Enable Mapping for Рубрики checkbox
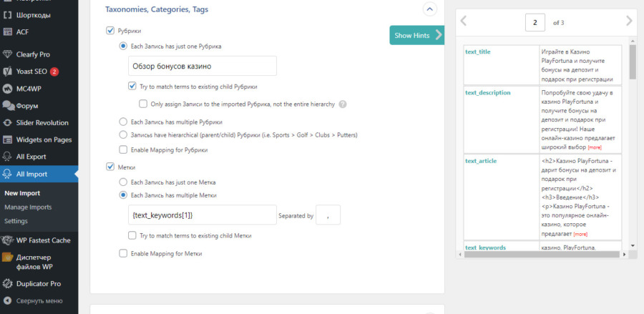Viewport: 644px width, 314px height. 123,149
